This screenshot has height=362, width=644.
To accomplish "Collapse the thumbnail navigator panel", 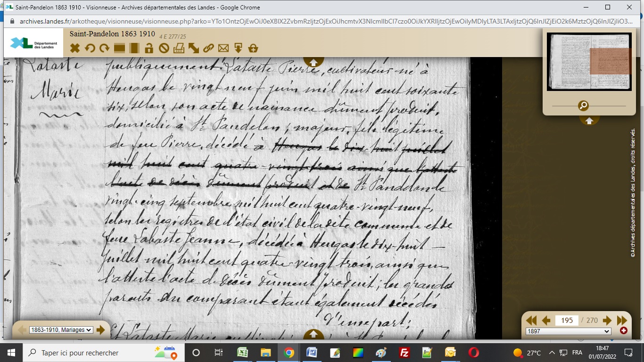I will click(589, 121).
